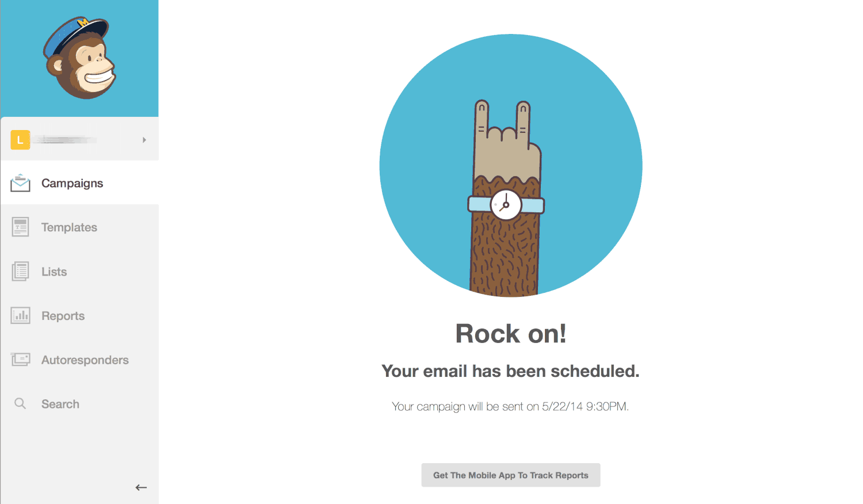
Task: Click the Search magnifying glass icon
Action: [20, 404]
